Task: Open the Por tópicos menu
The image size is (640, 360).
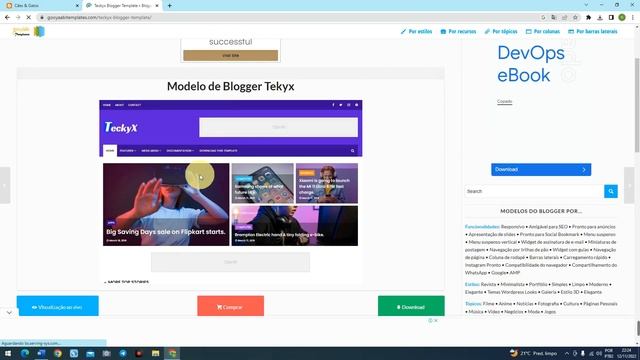Action: pyautogui.click(x=501, y=31)
